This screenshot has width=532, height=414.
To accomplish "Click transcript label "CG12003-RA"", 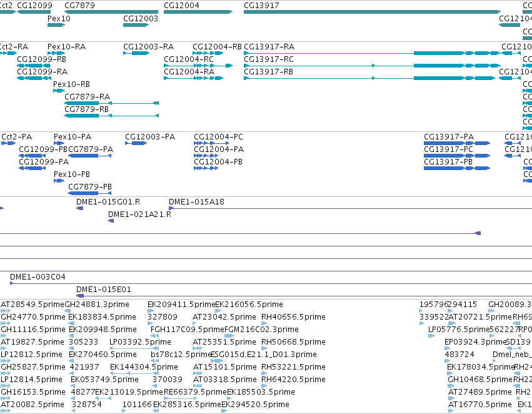I will tap(149, 46).
